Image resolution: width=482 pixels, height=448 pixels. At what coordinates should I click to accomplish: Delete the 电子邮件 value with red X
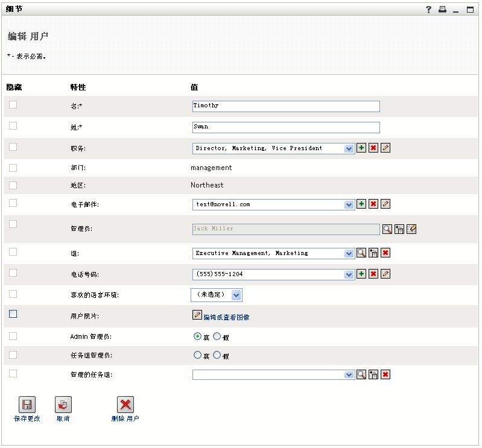[373, 204]
